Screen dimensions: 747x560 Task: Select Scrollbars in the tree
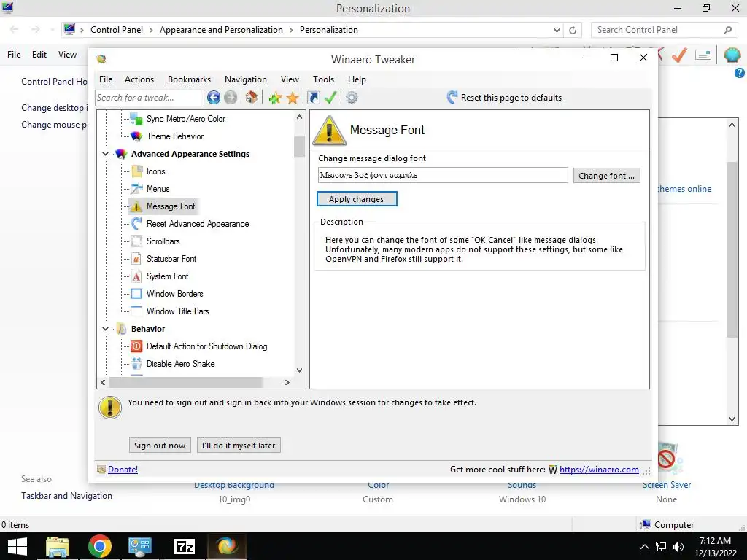click(x=163, y=241)
